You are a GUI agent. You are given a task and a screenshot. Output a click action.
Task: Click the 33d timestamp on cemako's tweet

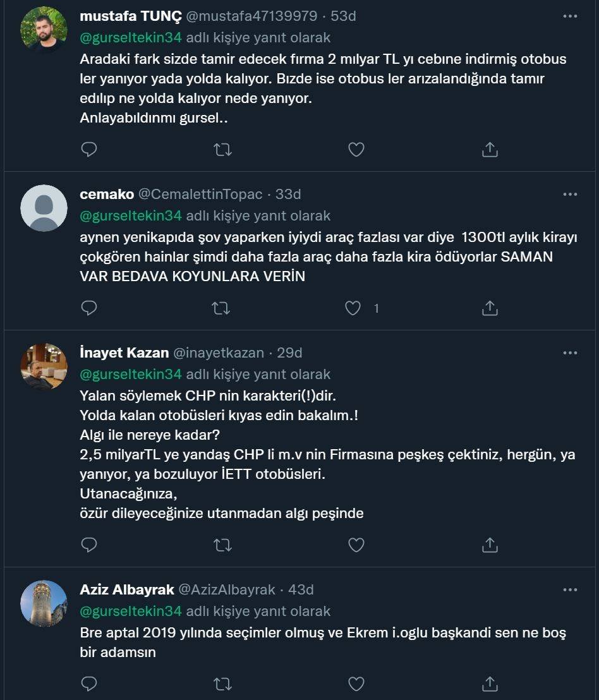[288, 194]
